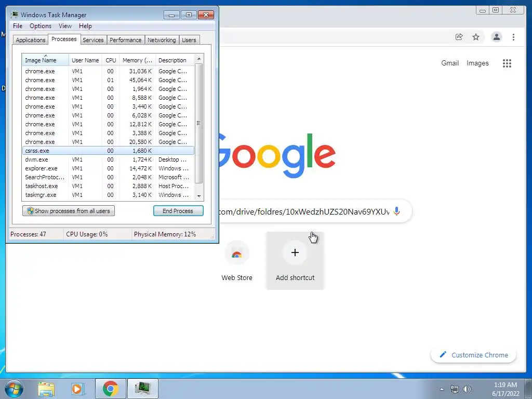This screenshot has width=532, height=399.
Task: Open File Explorer from the taskbar
Action: pos(46,389)
